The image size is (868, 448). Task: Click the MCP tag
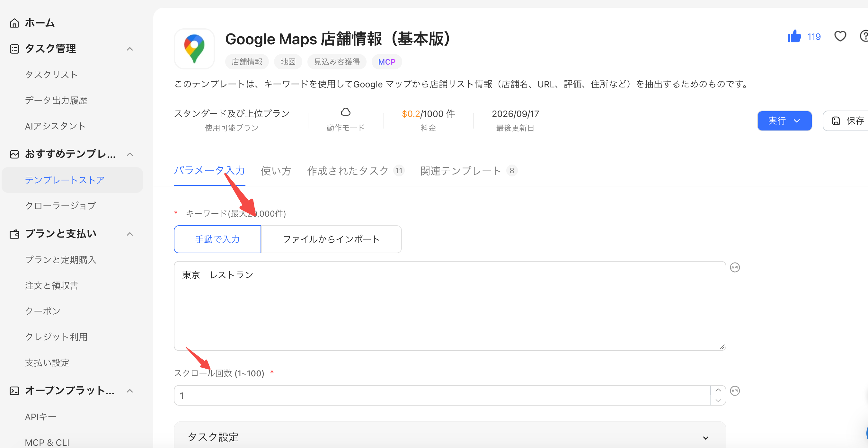(x=386, y=62)
